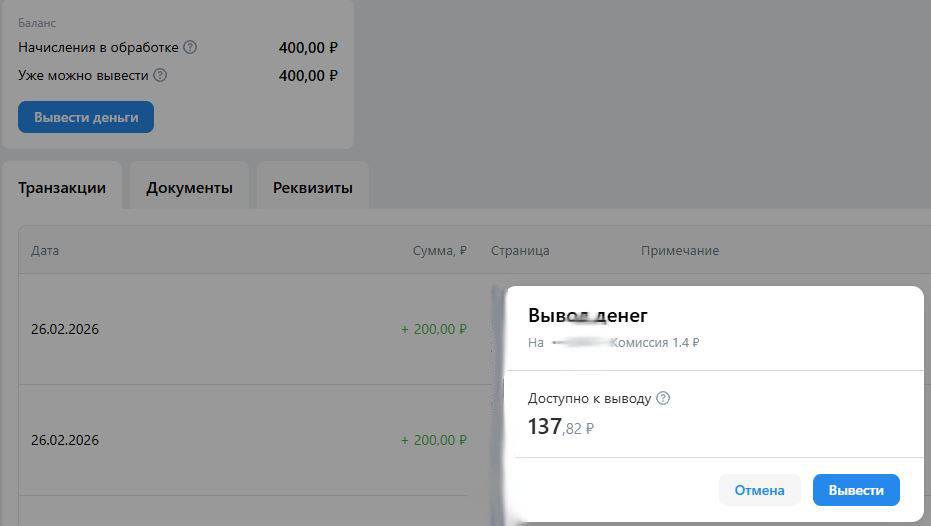Click the first transaction's + 200,00 ₽ amount

(433, 329)
